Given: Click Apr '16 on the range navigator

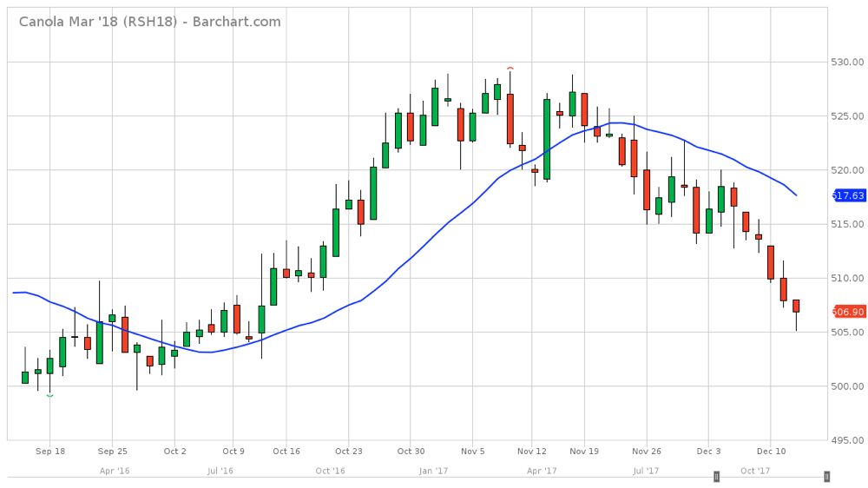Looking at the screenshot, I should coord(115,471).
